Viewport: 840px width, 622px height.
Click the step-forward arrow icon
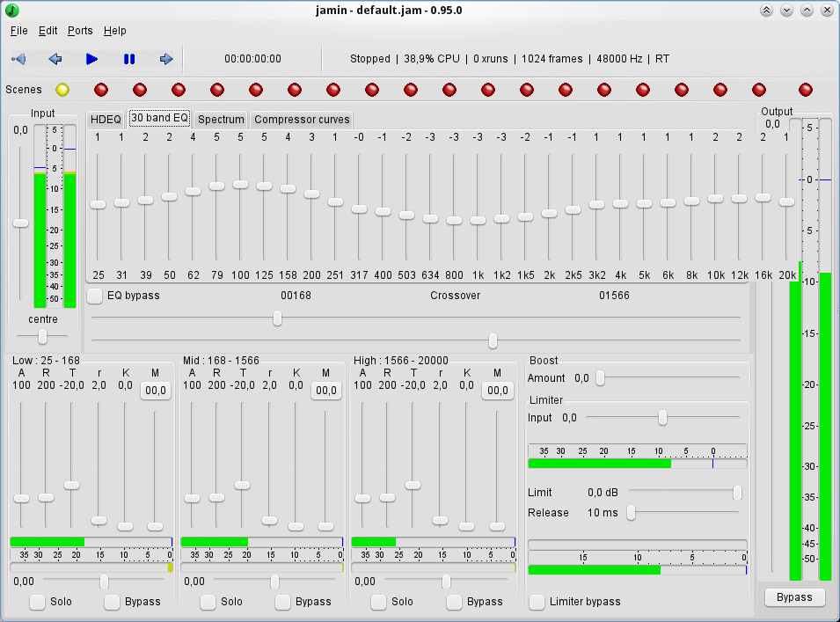pyautogui.click(x=166, y=59)
